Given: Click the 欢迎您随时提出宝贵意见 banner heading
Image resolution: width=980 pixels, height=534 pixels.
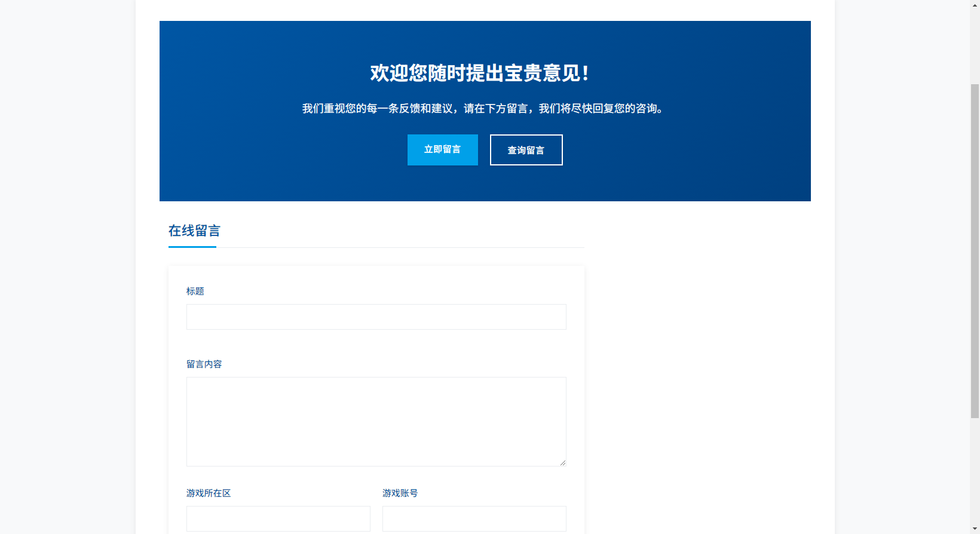Looking at the screenshot, I should coord(479,73).
